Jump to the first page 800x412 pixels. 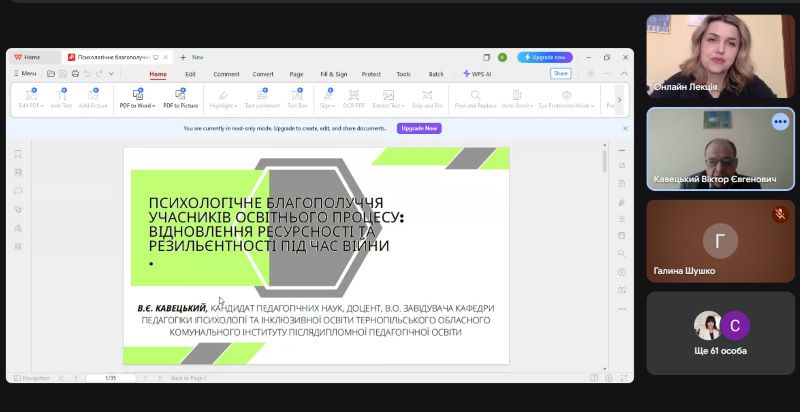click(61, 378)
